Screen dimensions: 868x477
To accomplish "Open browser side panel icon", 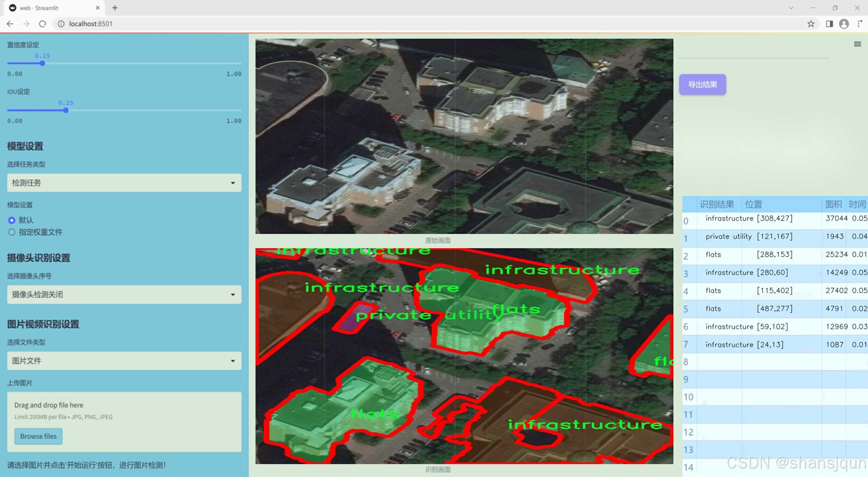I will pyautogui.click(x=829, y=24).
